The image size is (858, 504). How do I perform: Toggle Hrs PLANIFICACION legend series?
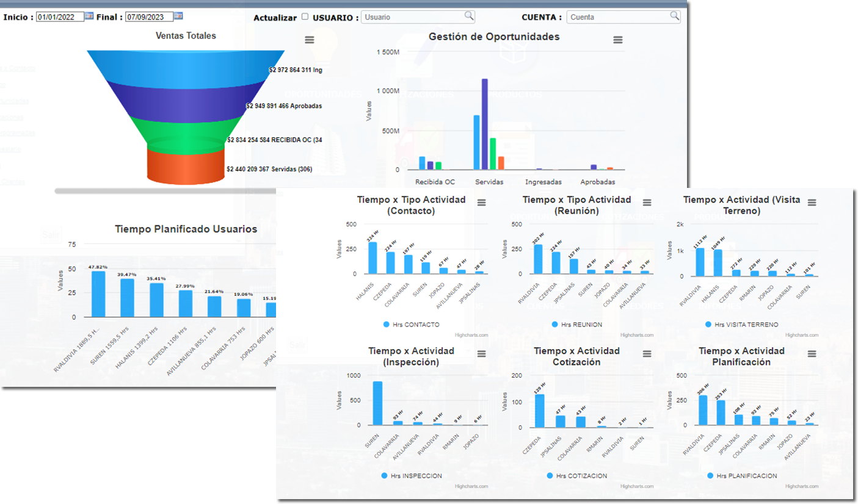click(741, 476)
